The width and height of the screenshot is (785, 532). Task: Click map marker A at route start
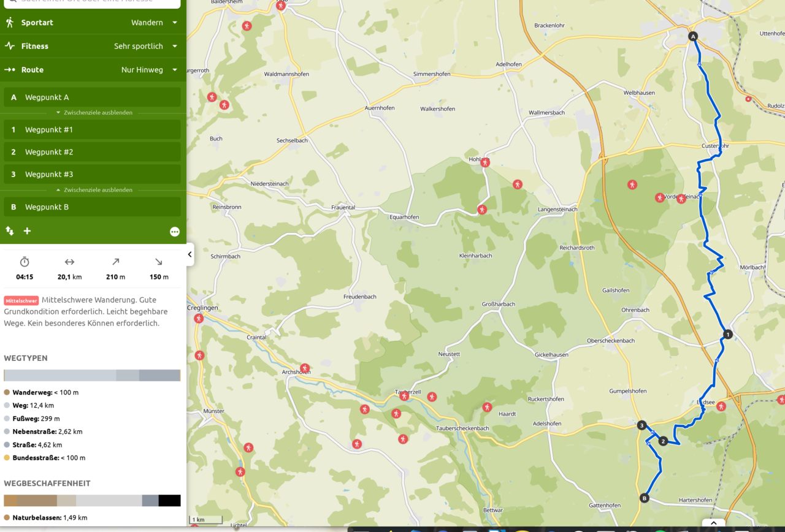pos(694,37)
